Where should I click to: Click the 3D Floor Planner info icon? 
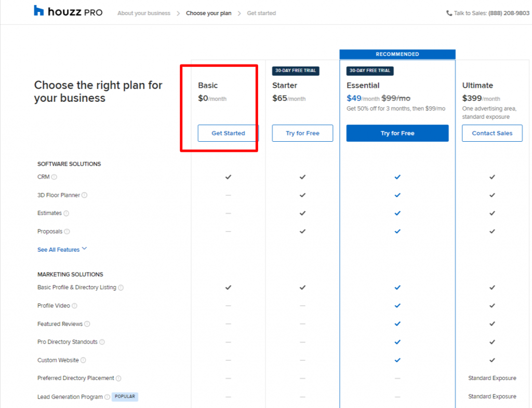83,195
